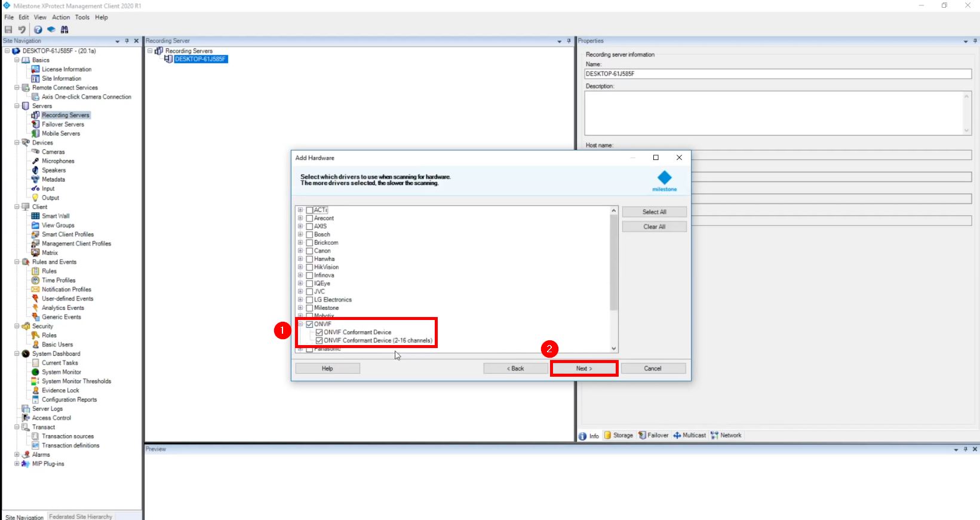980x520 pixels.
Task: Open System Monitor node
Action: click(x=62, y=372)
